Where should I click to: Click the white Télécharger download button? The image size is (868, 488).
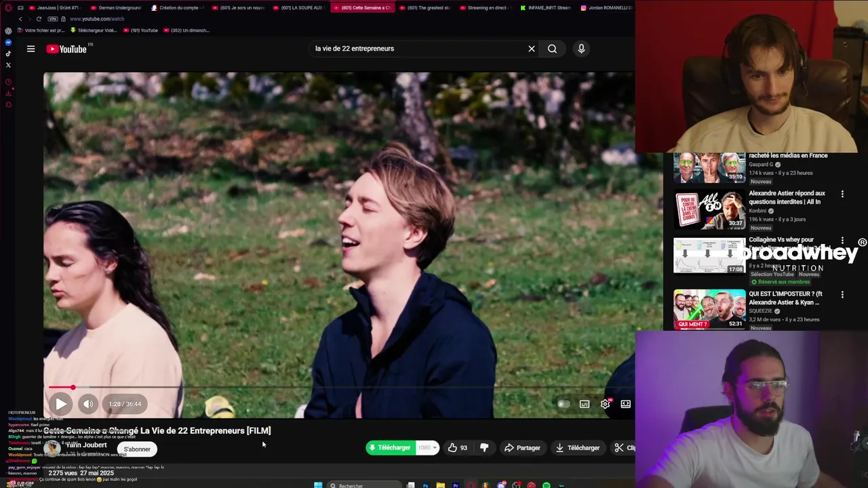[578, 448]
